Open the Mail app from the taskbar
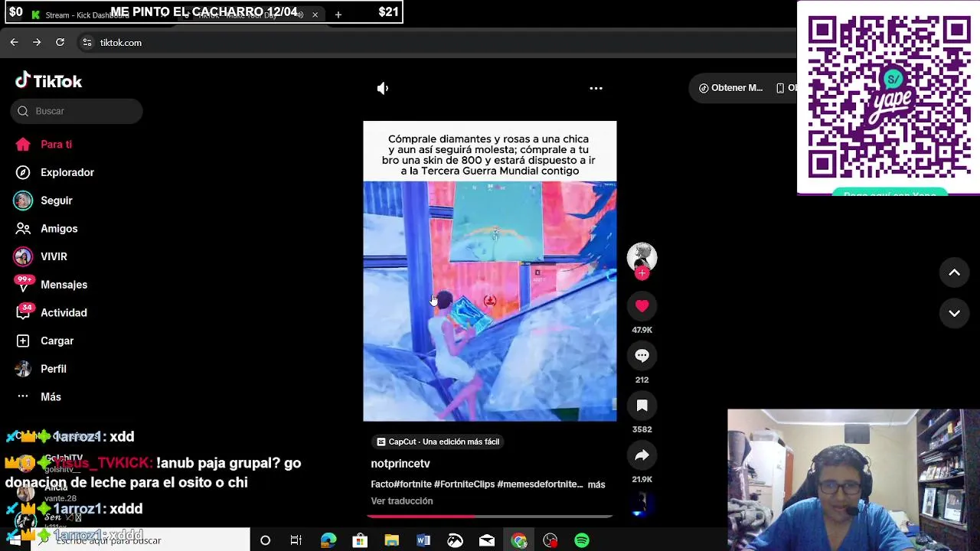The width and height of the screenshot is (980, 551). click(x=487, y=540)
